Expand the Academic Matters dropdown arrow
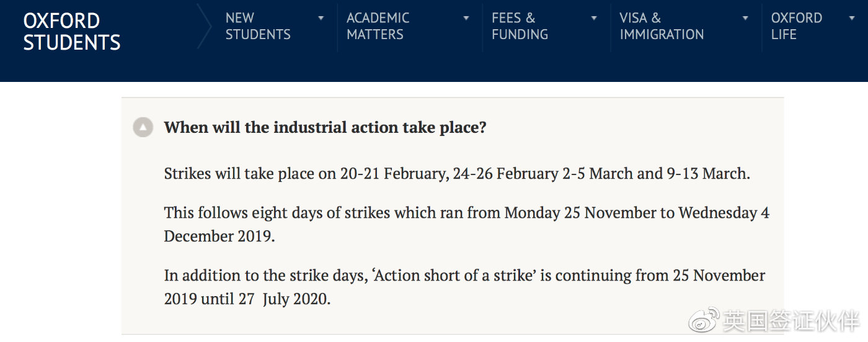This screenshot has width=868, height=342. pyautogui.click(x=466, y=18)
